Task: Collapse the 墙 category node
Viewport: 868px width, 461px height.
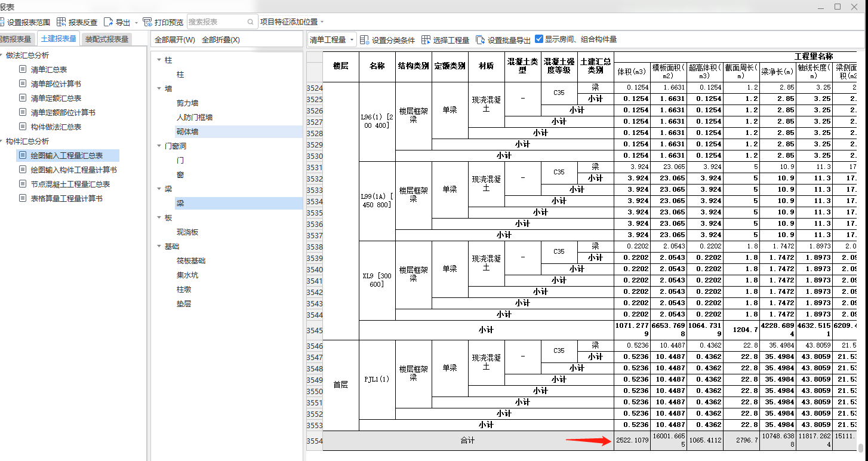Action: tap(159, 89)
